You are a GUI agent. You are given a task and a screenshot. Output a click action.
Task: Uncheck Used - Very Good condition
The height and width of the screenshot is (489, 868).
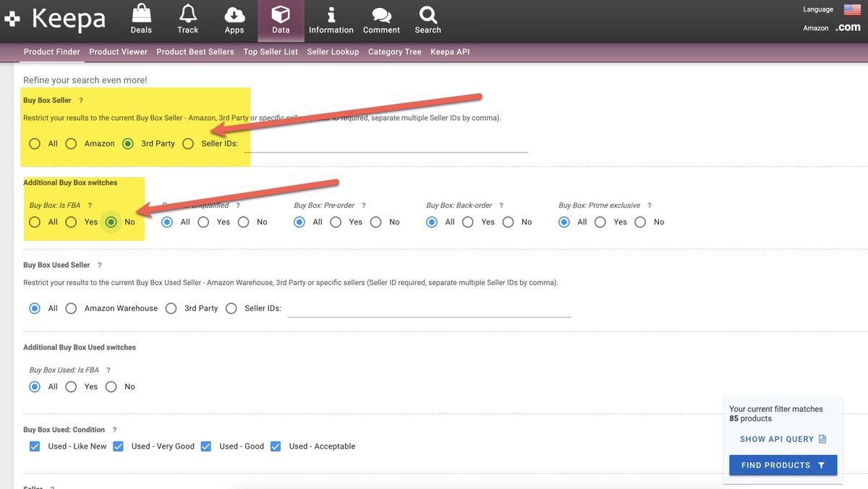tap(118, 446)
